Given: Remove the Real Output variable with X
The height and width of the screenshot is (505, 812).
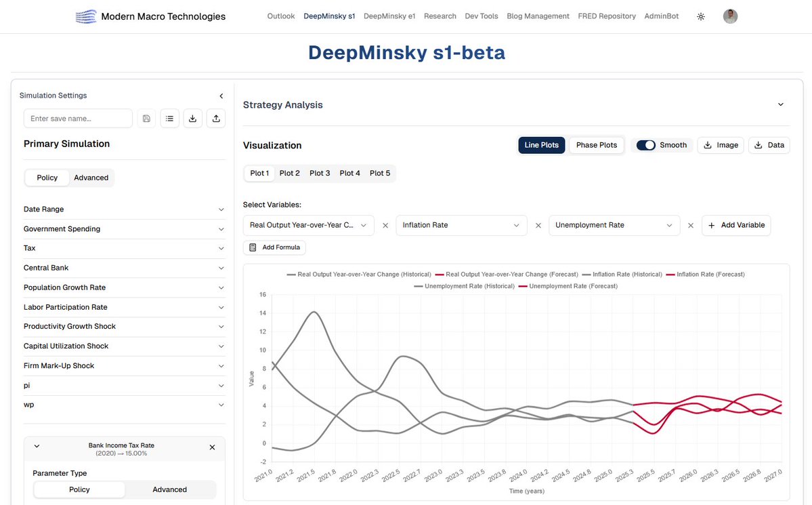Looking at the screenshot, I should tap(385, 226).
